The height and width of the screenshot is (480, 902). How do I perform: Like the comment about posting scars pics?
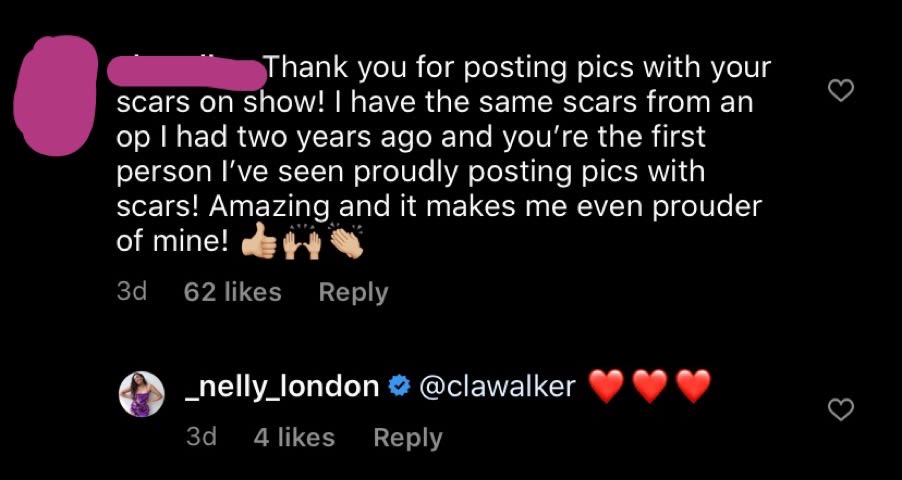[840, 91]
